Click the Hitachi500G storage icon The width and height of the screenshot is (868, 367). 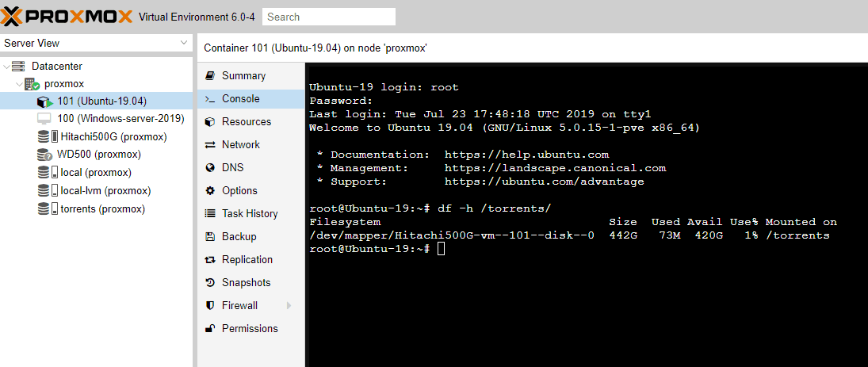[48, 136]
